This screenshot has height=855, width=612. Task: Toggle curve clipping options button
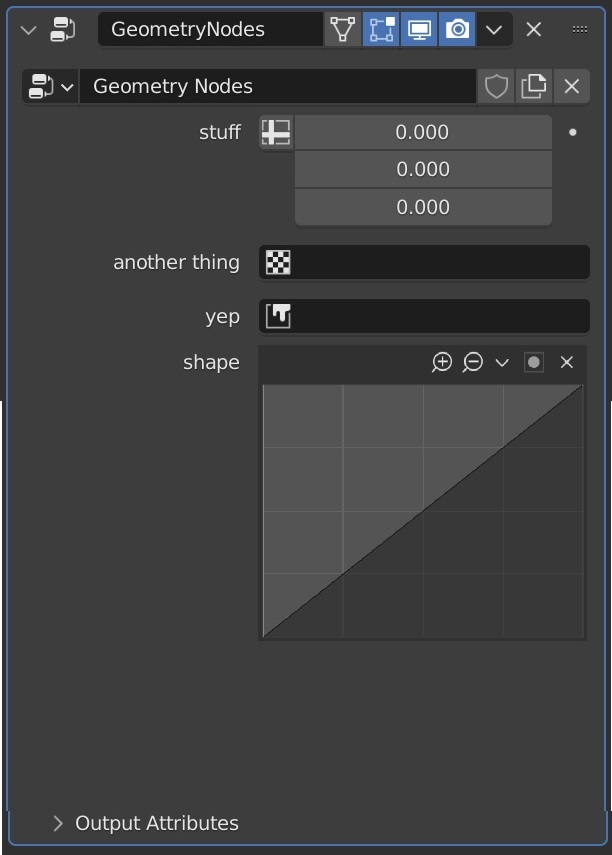coord(533,362)
